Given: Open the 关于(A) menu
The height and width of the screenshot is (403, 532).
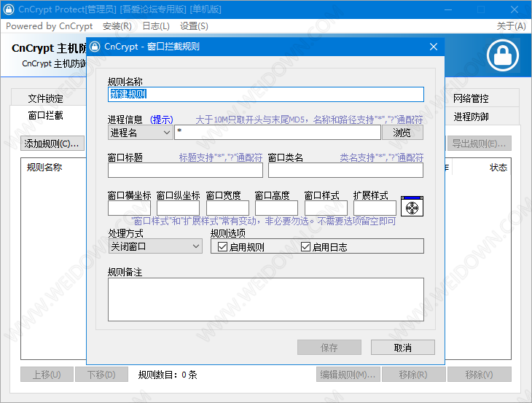Looking at the screenshot, I should click(512, 26).
